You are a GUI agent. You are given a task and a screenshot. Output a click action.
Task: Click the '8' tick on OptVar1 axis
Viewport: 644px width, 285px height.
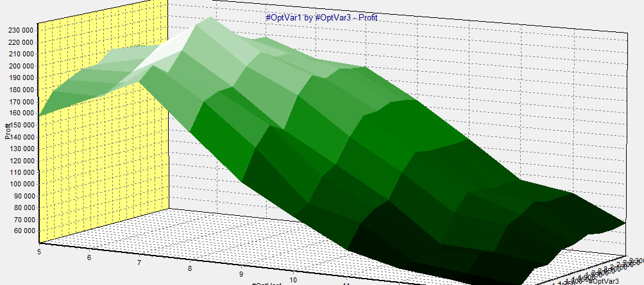click(190, 268)
